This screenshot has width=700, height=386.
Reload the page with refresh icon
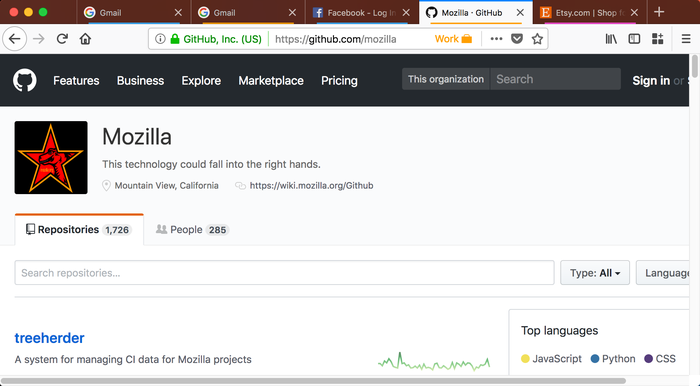click(x=62, y=39)
